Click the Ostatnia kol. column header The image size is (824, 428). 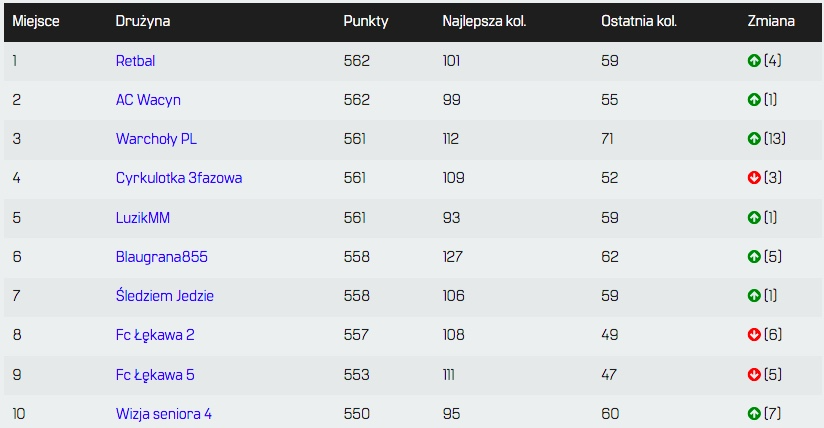coord(639,21)
